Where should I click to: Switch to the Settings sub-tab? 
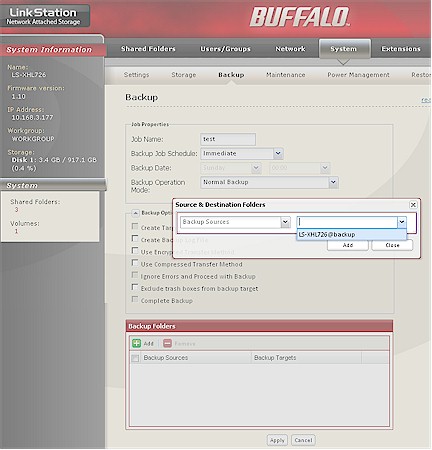[136, 75]
